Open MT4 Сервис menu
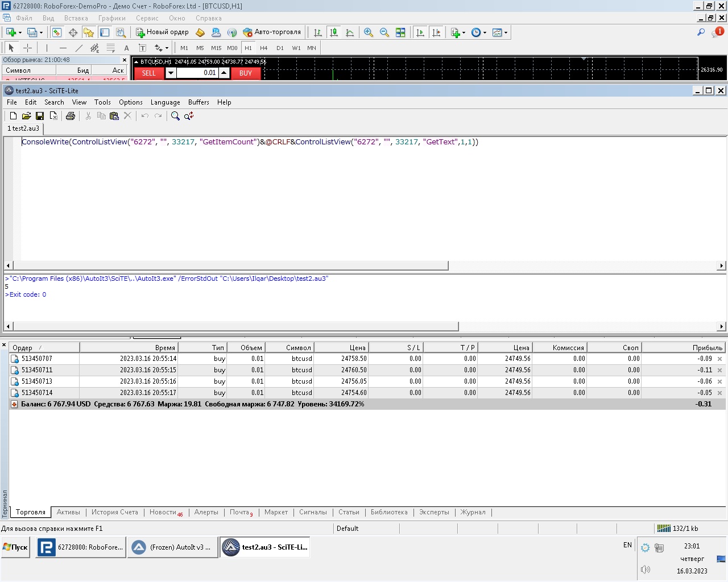Screen dimensions: 728x582 tap(147, 18)
